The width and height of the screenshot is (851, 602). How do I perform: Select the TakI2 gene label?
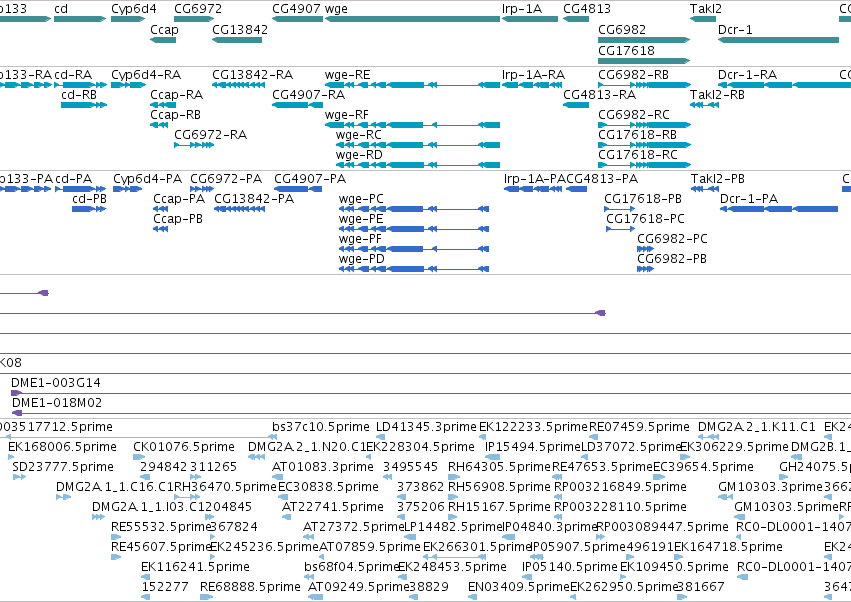[x=706, y=9]
